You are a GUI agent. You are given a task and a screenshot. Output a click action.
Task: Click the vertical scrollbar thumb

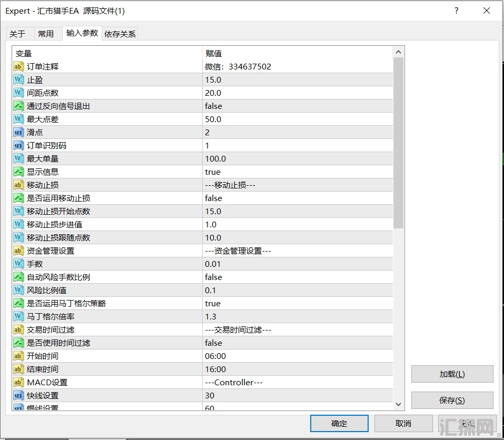pos(398,143)
